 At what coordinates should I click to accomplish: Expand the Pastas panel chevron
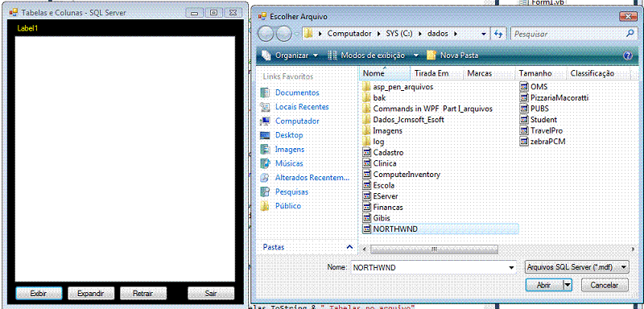click(x=349, y=247)
